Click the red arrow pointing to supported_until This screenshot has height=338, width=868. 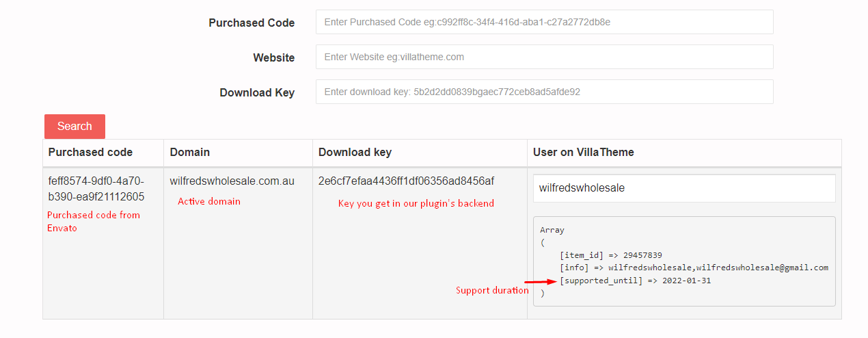coord(541,281)
